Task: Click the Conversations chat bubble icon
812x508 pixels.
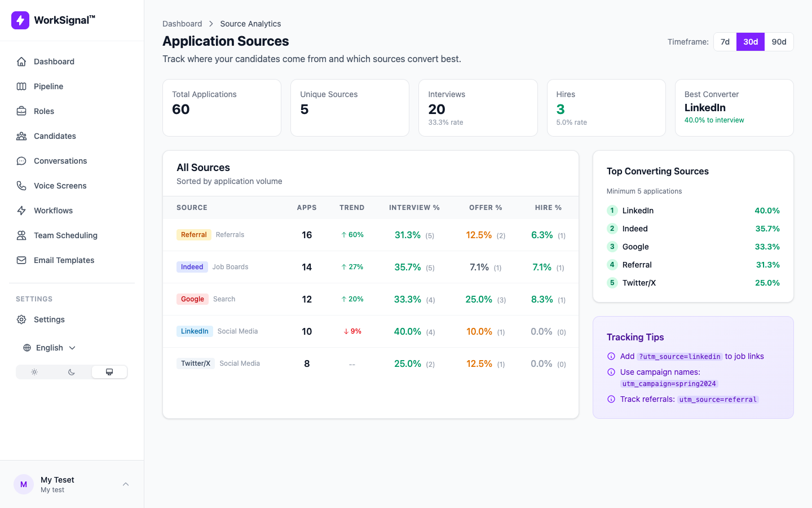Action: click(21, 161)
